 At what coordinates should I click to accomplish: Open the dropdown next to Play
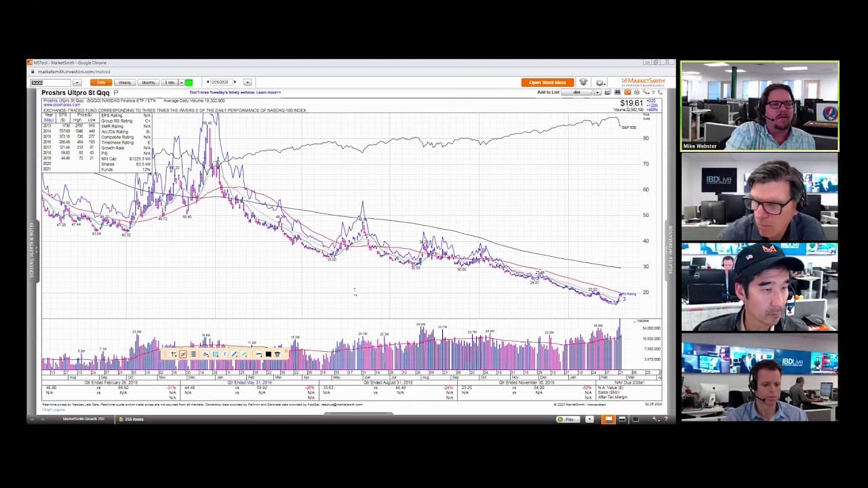(x=589, y=419)
